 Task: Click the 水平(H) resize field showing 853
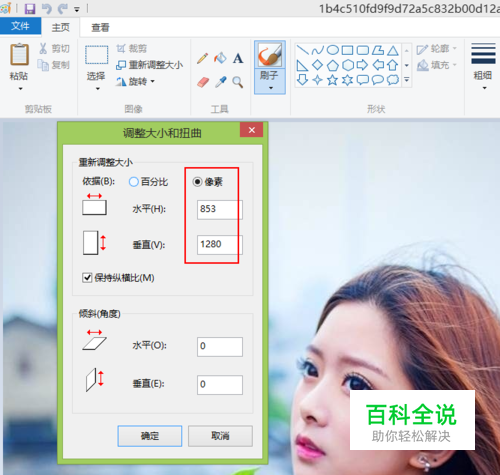click(x=220, y=209)
